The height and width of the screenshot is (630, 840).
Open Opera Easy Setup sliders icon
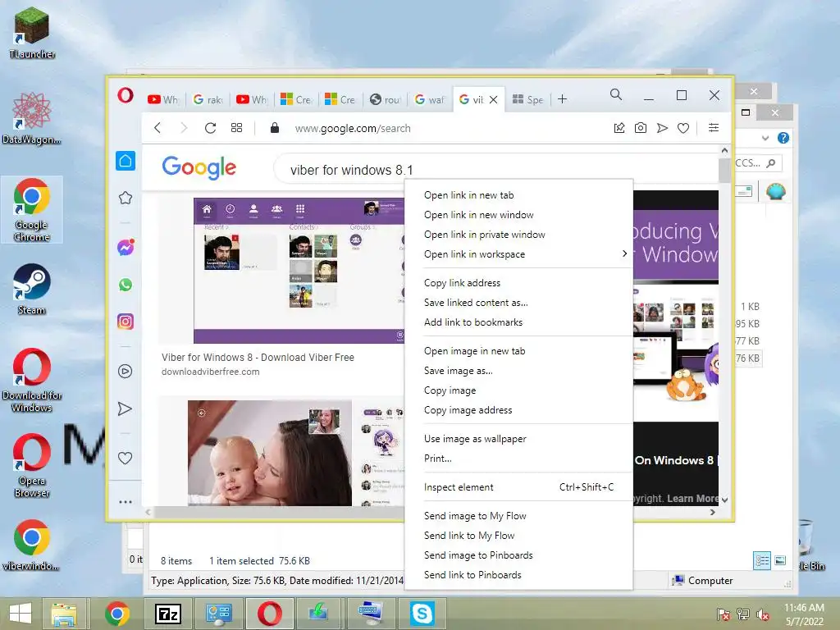click(714, 127)
